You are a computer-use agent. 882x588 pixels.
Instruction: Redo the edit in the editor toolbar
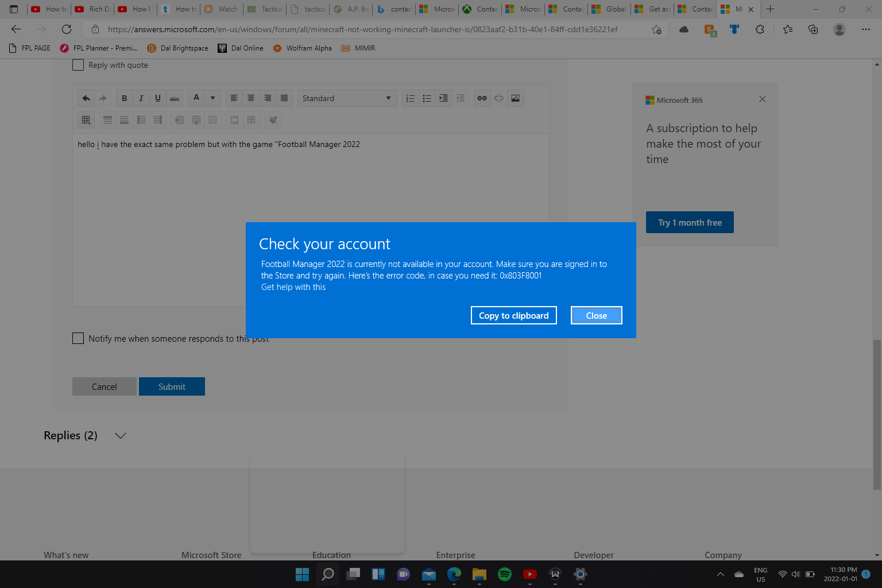tap(103, 98)
